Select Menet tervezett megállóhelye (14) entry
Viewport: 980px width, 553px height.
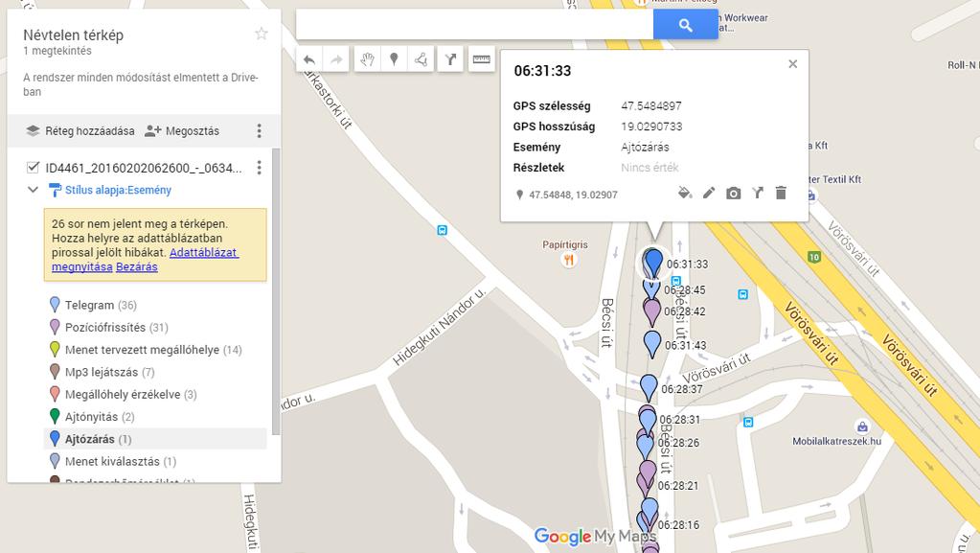tap(155, 350)
